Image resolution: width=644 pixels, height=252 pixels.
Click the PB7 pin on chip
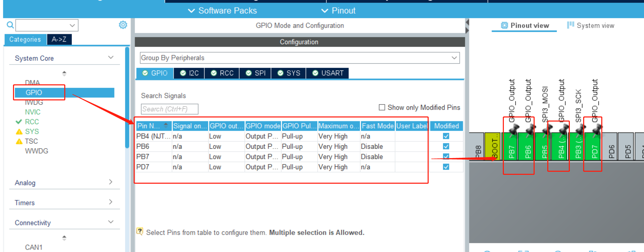(511, 147)
